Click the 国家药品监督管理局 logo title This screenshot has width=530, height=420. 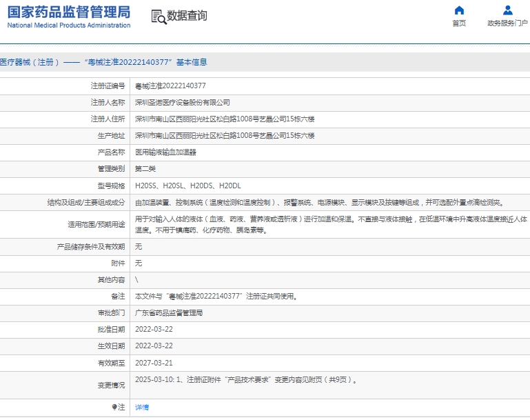click(x=69, y=12)
